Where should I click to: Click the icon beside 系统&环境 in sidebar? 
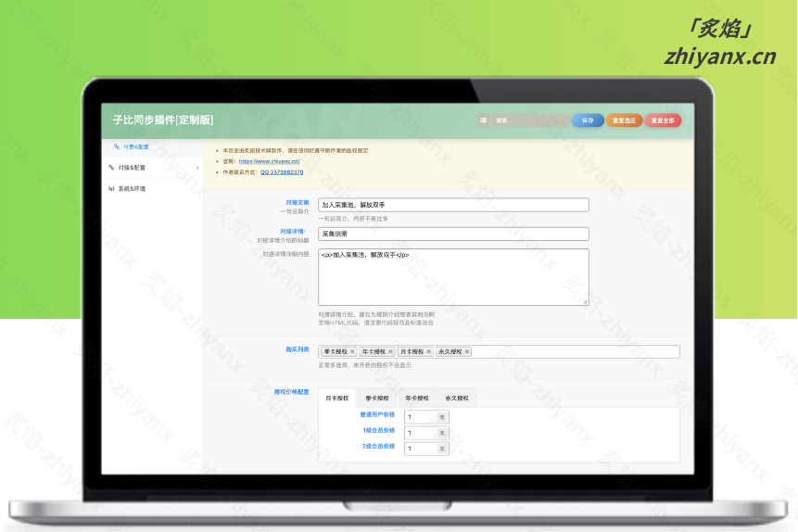[x=111, y=188]
